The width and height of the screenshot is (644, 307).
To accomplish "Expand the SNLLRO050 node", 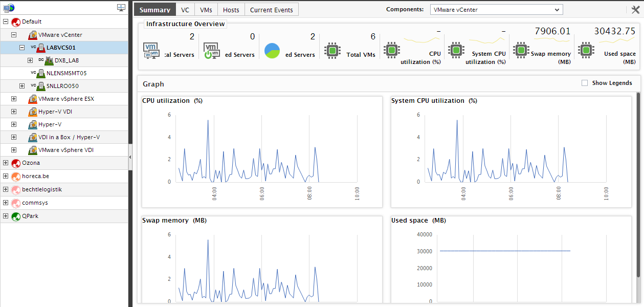I will 22,86.
